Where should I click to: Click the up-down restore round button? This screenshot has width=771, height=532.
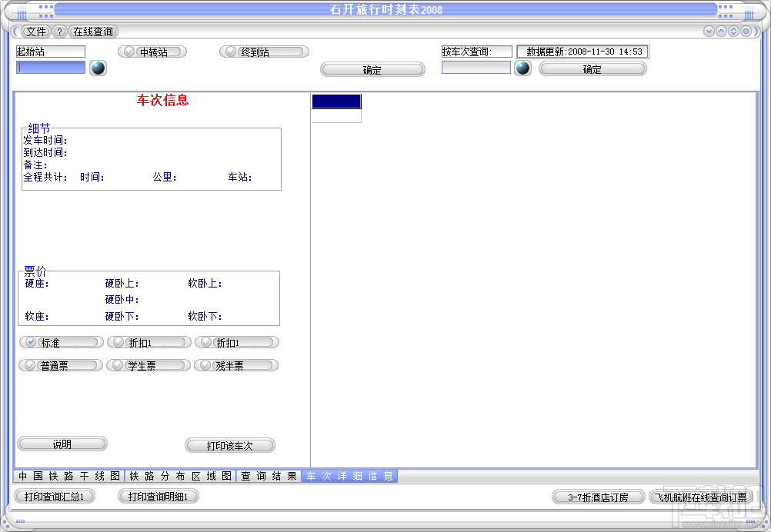tap(733, 32)
